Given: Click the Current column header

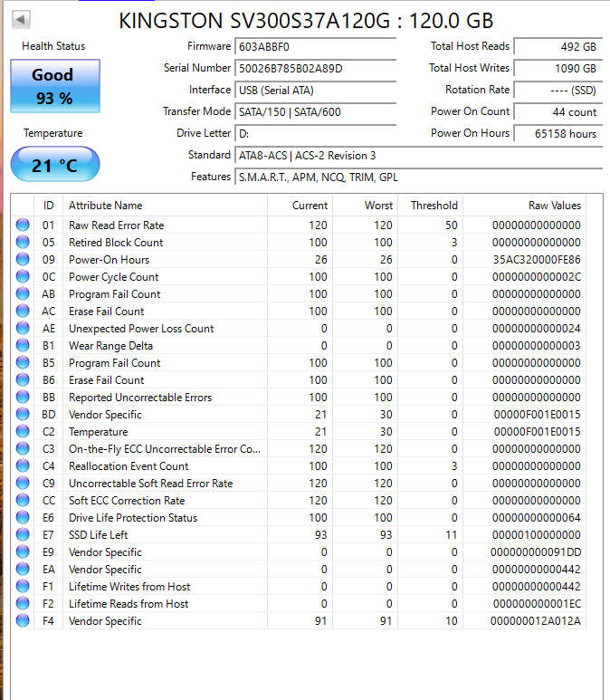Looking at the screenshot, I should [x=300, y=206].
